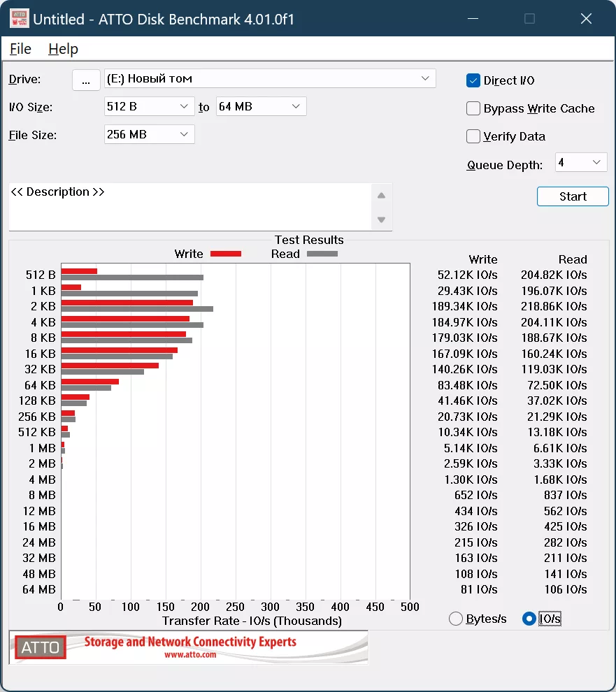Click the 64 MB read value 106 IO/s
Image resolution: width=616 pixels, height=692 pixels.
pyautogui.click(x=566, y=590)
